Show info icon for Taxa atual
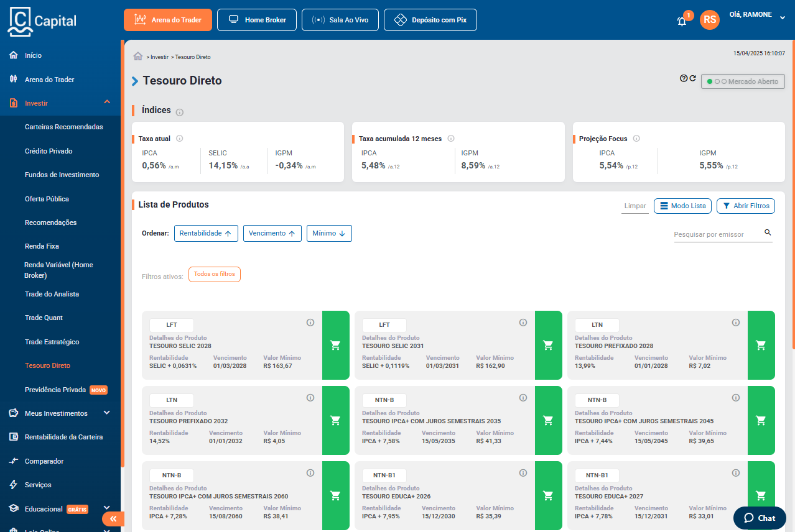Image resolution: width=795 pixels, height=532 pixels. click(x=179, y=139)
